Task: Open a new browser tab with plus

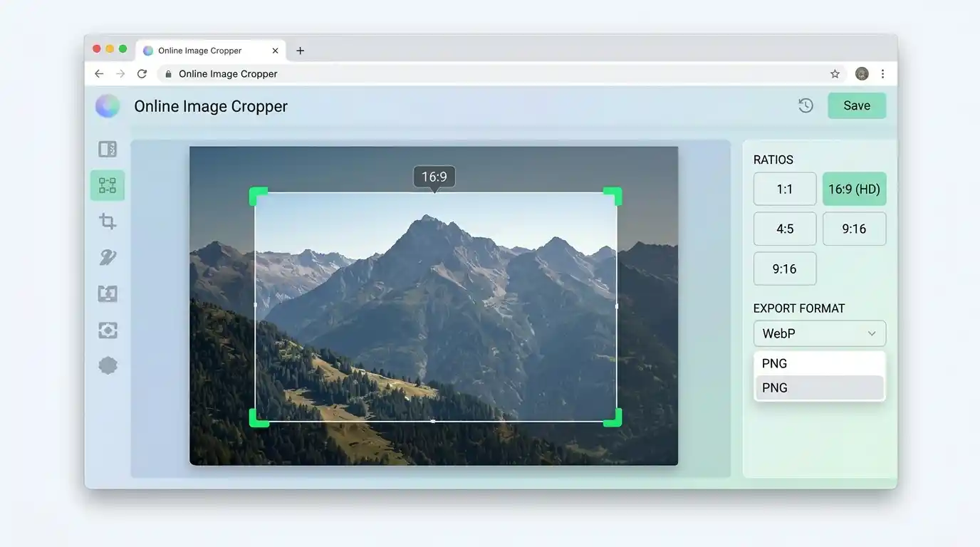Action: (x=300, y=51)
